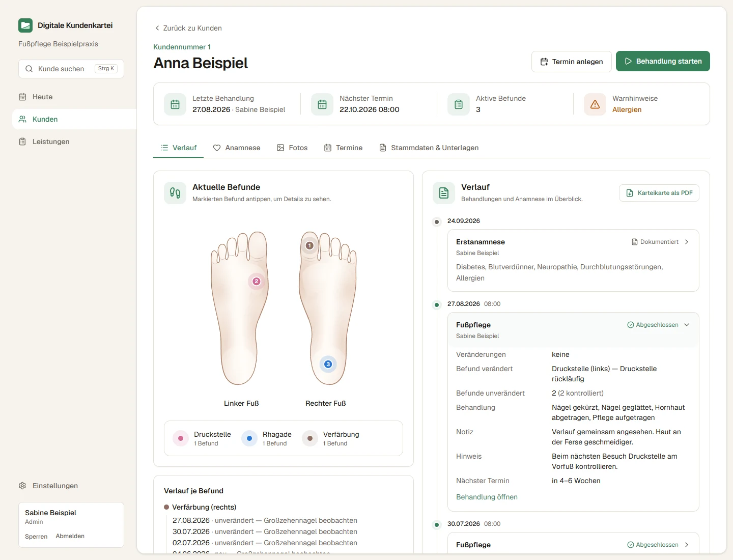Click the Sperren link

[36, 537]
